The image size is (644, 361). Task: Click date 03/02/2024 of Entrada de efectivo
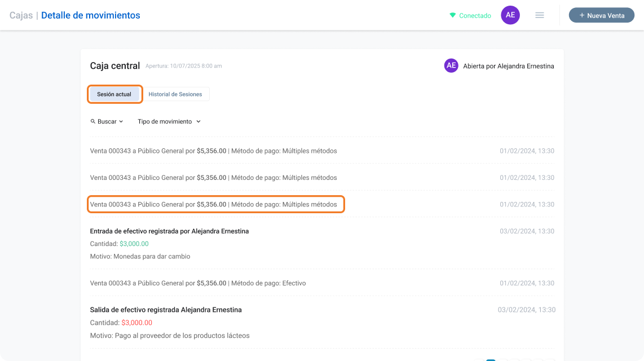pos(527,231)
